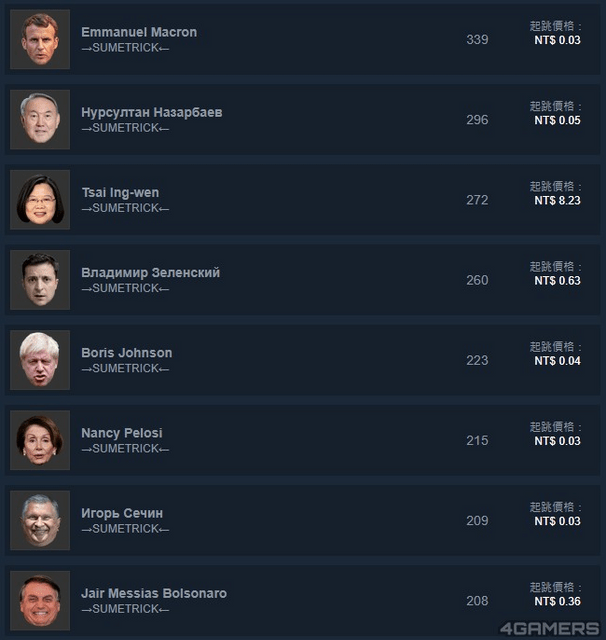Screen dimensions: 606x640
Task: Click the item image beside the Владимир Зеленский listing
Action: pos(40,280)
